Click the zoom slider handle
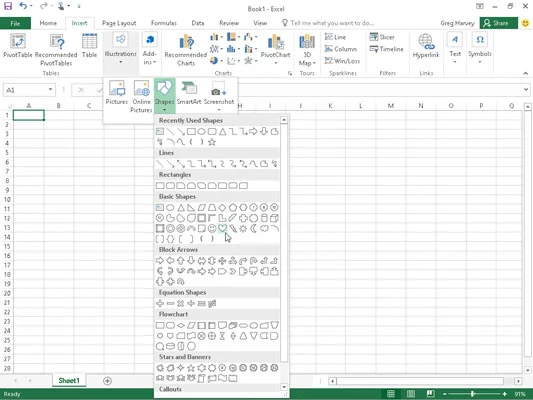The width and height of the screenshot is (533, 400). [472, 394]
